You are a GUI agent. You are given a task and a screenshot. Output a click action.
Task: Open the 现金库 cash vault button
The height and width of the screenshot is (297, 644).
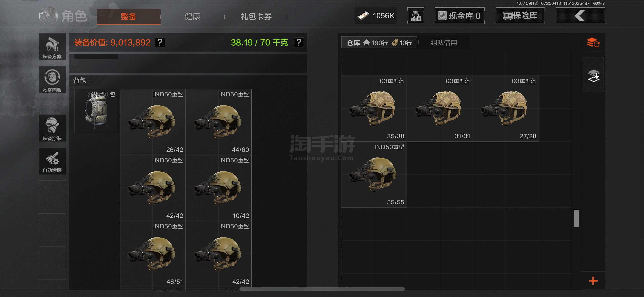click(x=460, y=16)
